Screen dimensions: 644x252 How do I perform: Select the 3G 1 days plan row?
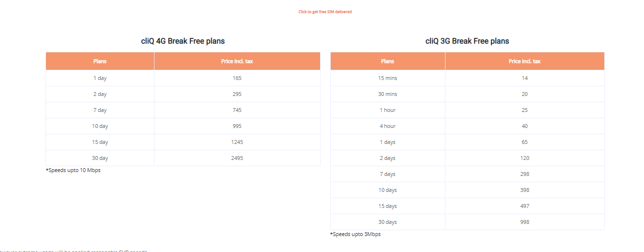pyautogui.click(x=467, y=142)
